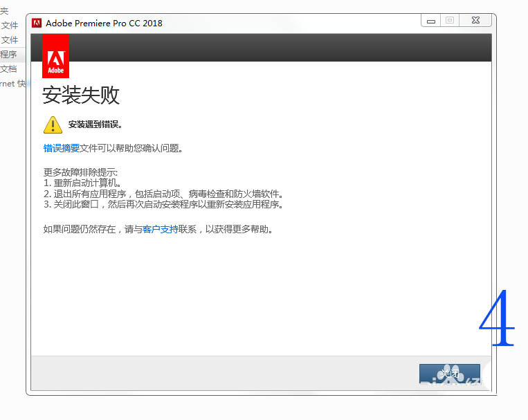The width and height of the screenshot is (528, 420).
Task: Click the 安装失败 heading text
Action: [81, 95]
